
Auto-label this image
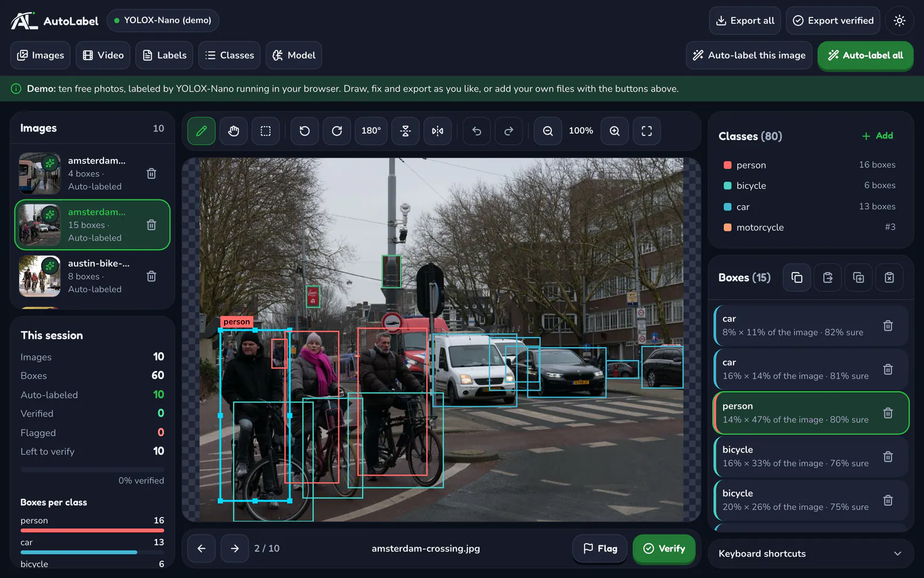pyautogui.click(x=749, y=55)
